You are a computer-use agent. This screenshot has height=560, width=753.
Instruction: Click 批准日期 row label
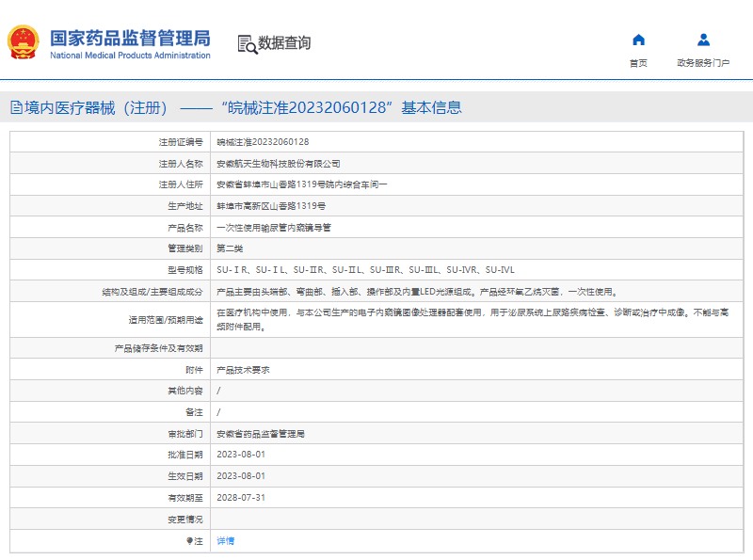(185, 455)
